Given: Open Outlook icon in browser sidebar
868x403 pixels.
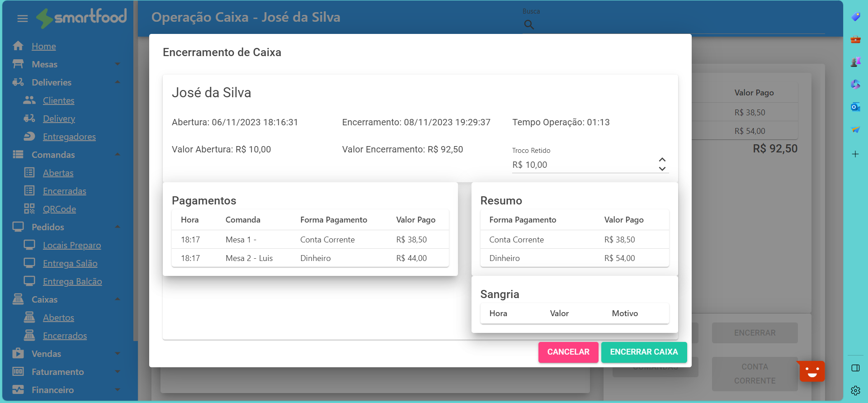Looking at the screenshot, I should click(x=855, y=107).
